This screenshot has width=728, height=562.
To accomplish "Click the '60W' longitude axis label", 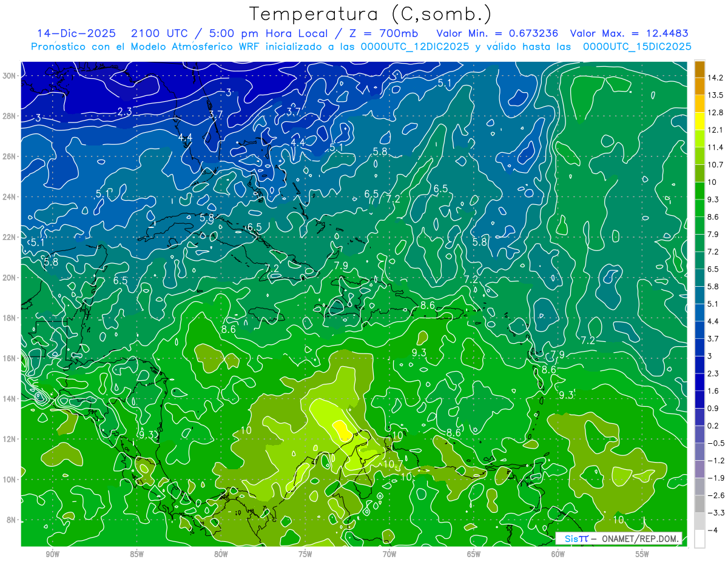I will (x=558, y=554).
